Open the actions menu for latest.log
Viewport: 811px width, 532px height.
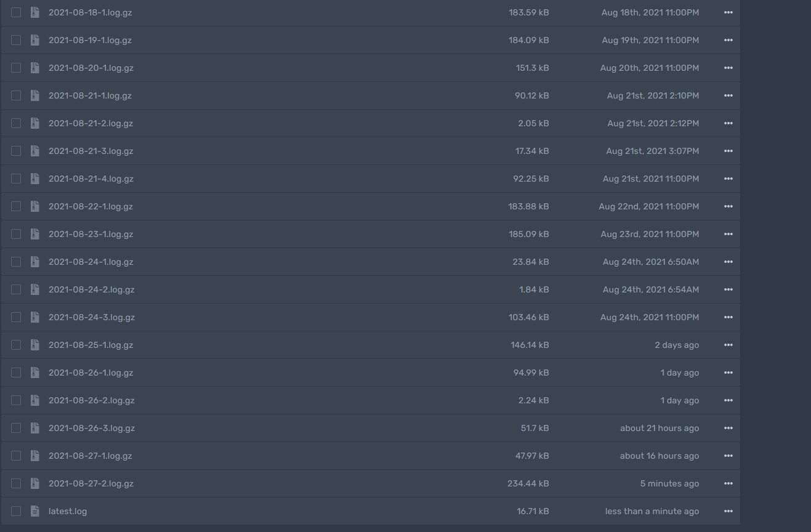pos(728,510)
